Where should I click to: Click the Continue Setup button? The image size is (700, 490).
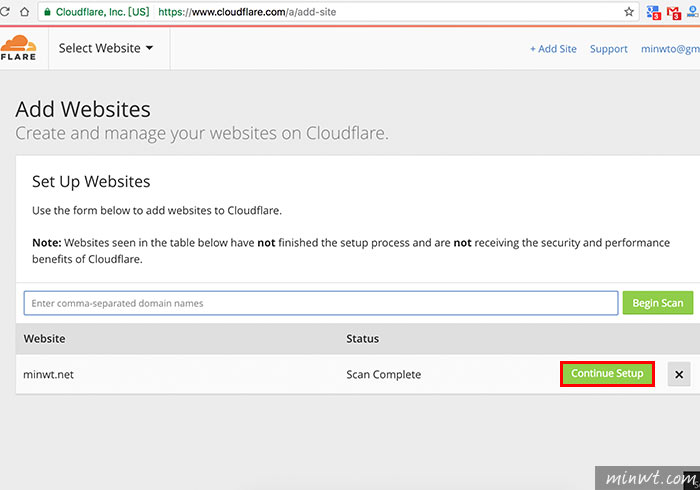coord(607,374)
